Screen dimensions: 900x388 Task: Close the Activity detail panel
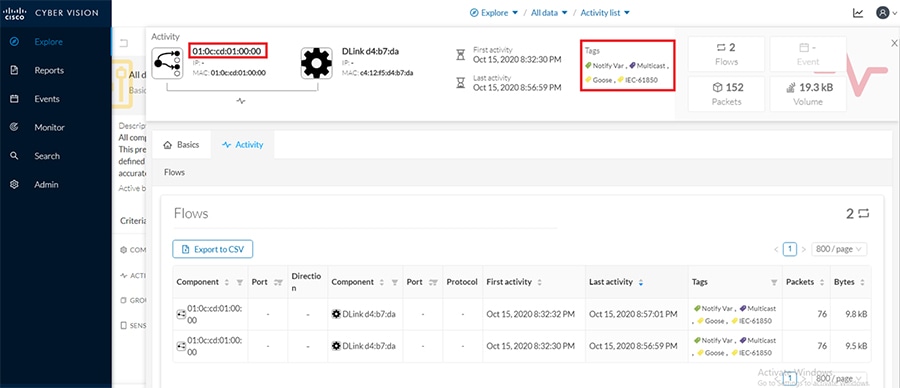point(894,43)
